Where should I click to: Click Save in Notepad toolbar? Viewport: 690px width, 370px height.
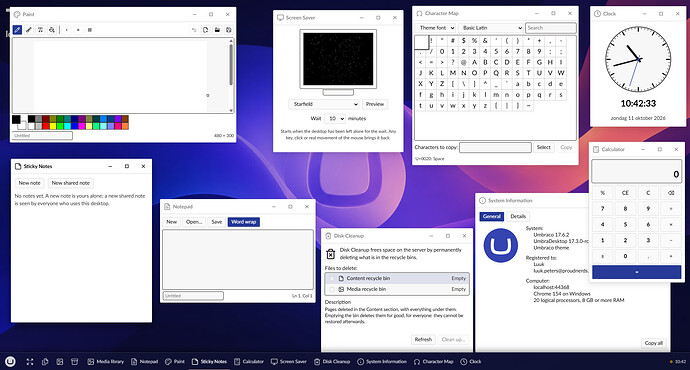click(x=217, y=222)
